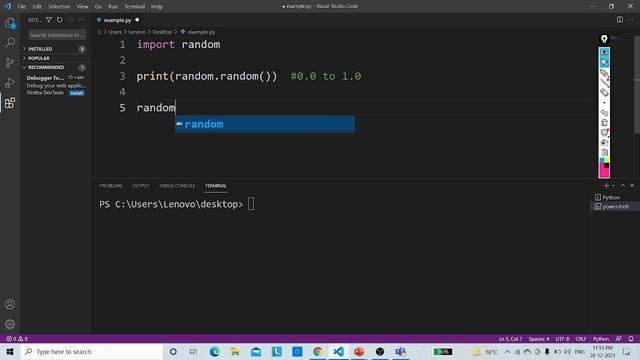Open the Source Control view

(x=10, y=62)
